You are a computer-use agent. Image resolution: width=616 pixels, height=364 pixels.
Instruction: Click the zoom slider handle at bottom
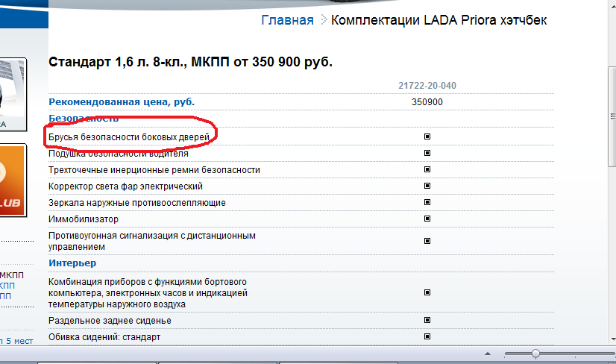(x=535, y=354)
